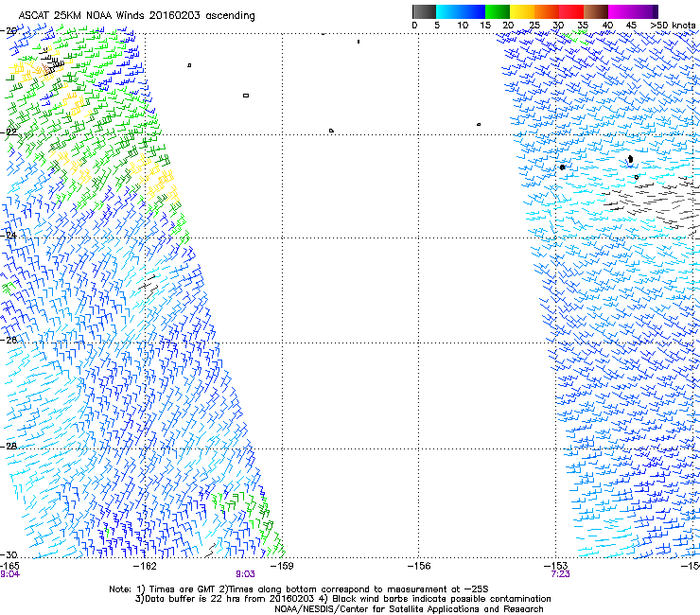Click the cyan-to-blue 5-15 knots color bar segment

460,11
